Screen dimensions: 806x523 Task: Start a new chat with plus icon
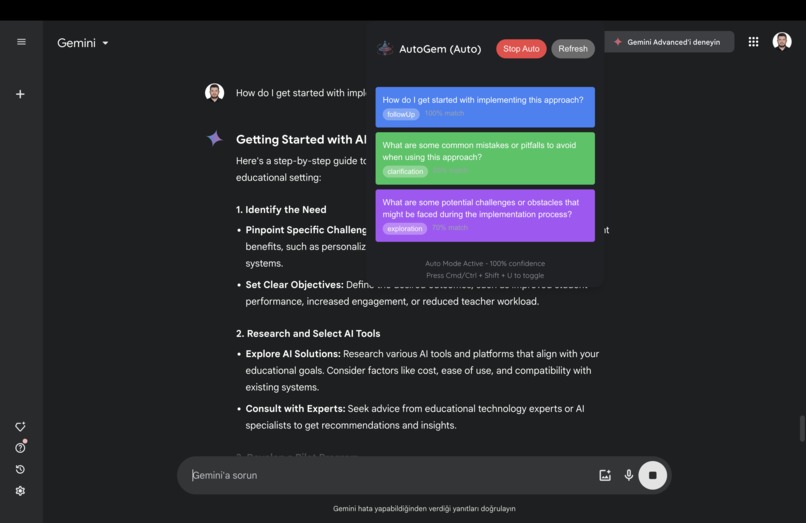coord(20,94)
